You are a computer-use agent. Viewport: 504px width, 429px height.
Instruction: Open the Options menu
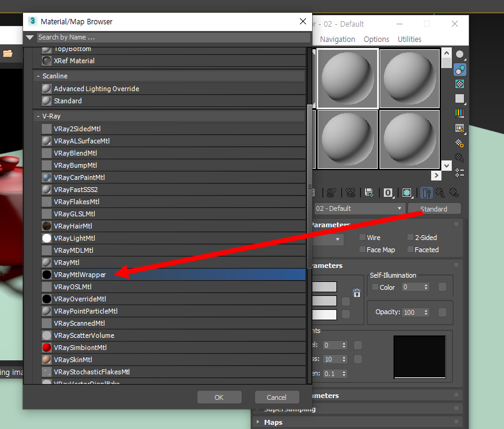(x=376, y=39)
